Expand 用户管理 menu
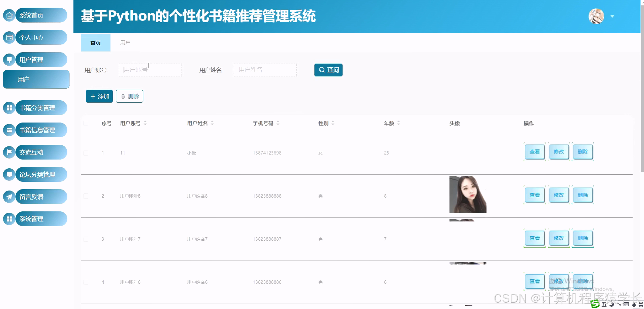Viewport: 644px width, 309px height. pos(41,60)
